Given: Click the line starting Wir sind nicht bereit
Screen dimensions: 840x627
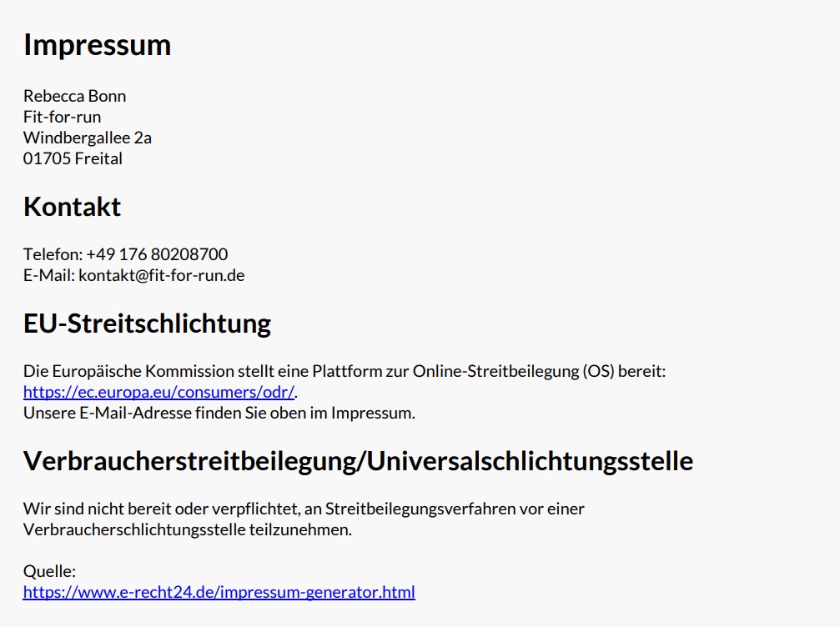Looking at the screenshot, I should 304,509.
